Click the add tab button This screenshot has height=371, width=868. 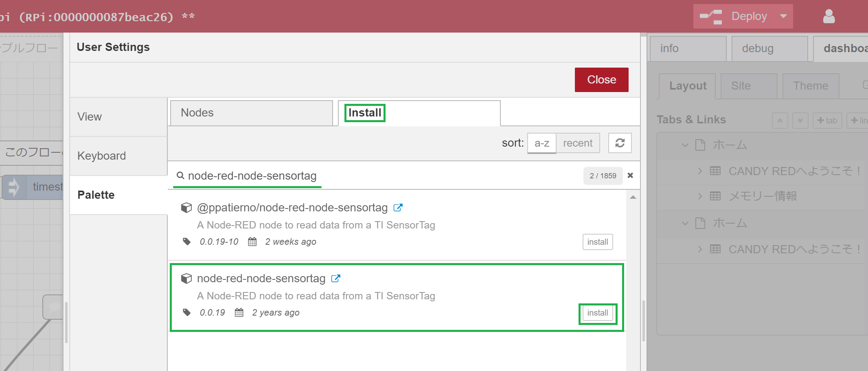[827, 121]
